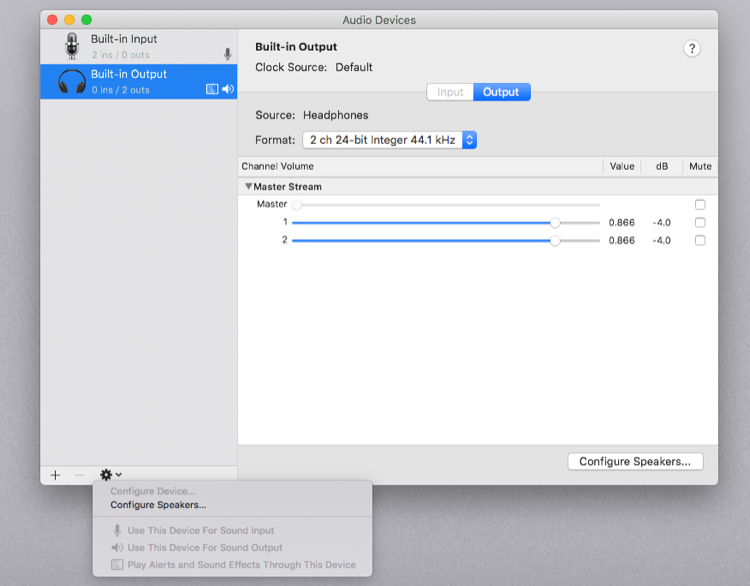Click microphone icon beside Use This Device For Sound Input
Image resolution: width=750 pixels, height=586 pixels.
tap(117, 530)
